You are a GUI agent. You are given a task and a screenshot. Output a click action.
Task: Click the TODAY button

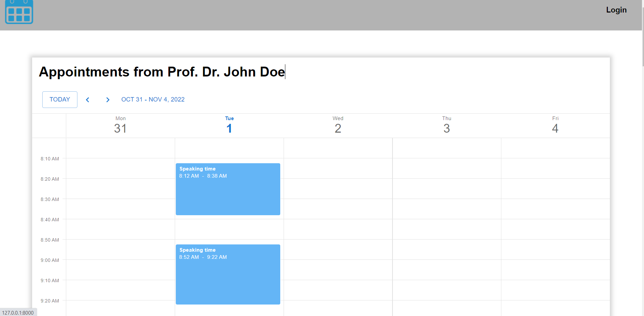point(59,99)
